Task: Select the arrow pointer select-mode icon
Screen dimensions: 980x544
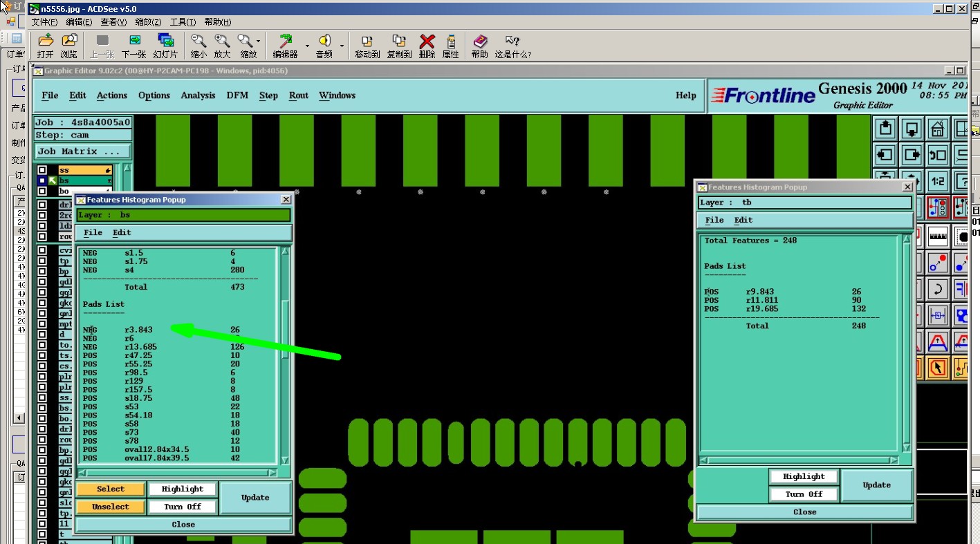Action: click(938, 367)
